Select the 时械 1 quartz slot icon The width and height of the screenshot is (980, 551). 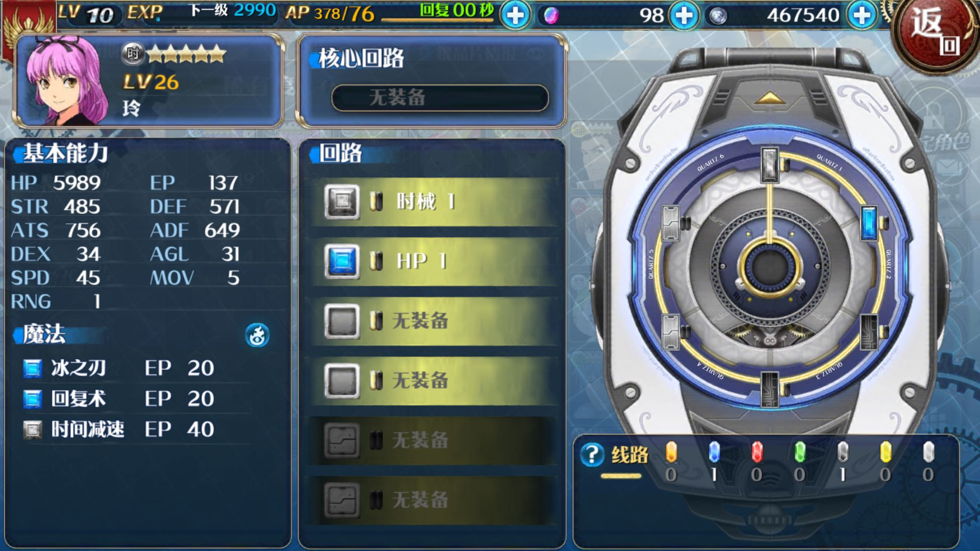click(x=342, y=201)
